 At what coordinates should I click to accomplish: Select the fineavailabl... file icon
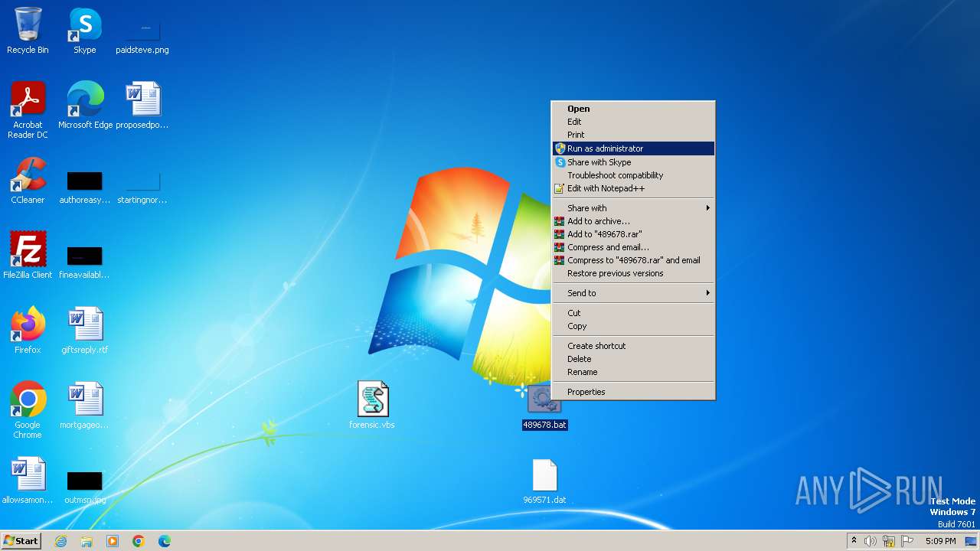click(x=85, y=261)
